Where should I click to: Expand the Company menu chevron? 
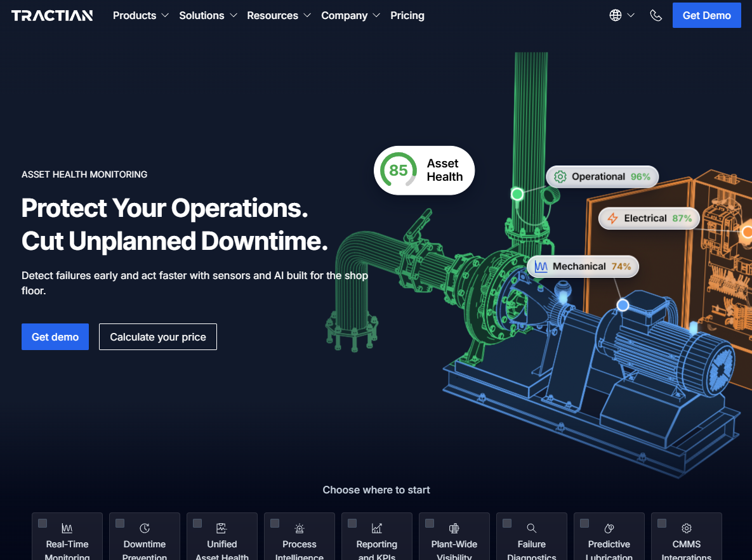tap(376, 15)
